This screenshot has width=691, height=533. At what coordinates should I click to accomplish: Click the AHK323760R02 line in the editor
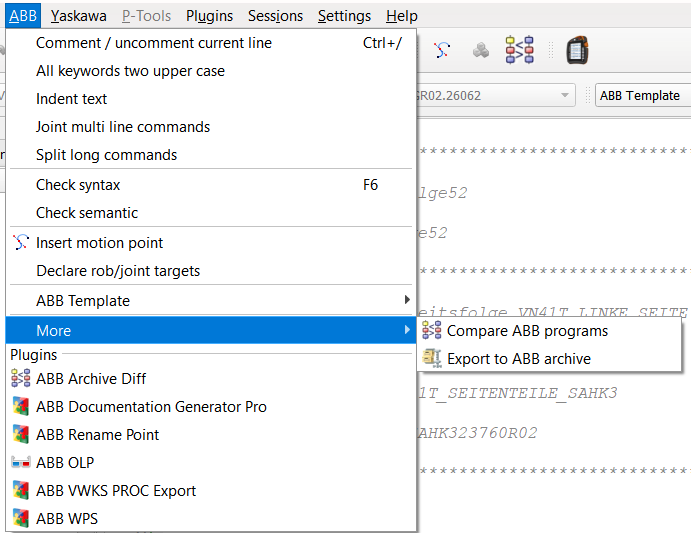click(x=477, y=433)
